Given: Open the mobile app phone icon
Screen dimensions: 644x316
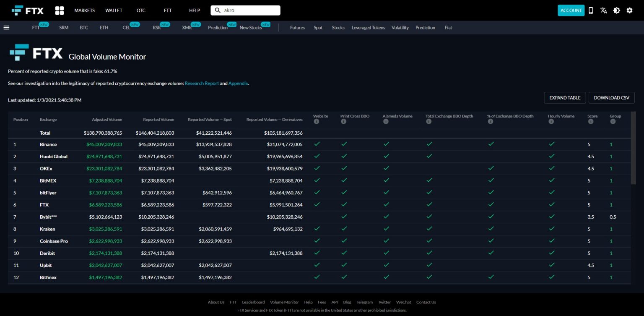Looking at the screenshot, I should click(591, 10).
